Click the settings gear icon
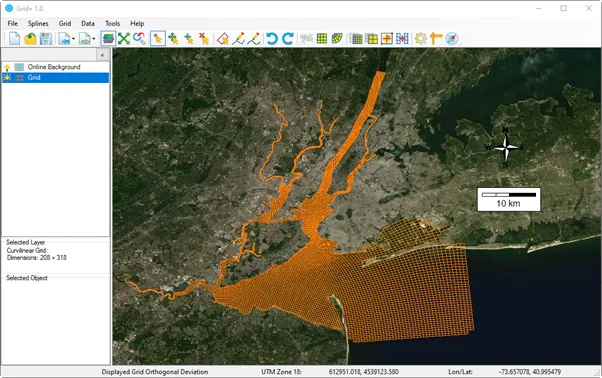This screenshot has height=378, width=602. pos(421,38)
